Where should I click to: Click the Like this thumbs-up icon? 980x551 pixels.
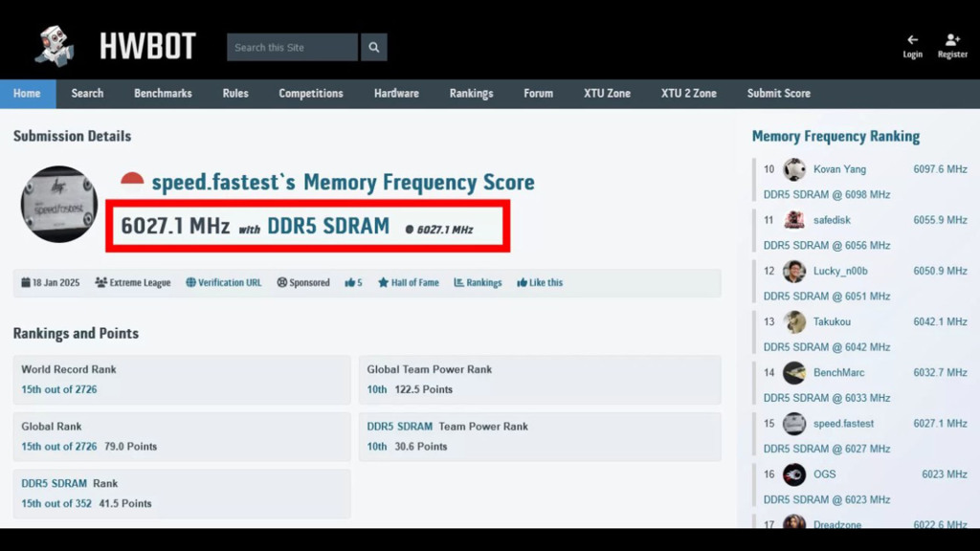[x=522, y=282]
